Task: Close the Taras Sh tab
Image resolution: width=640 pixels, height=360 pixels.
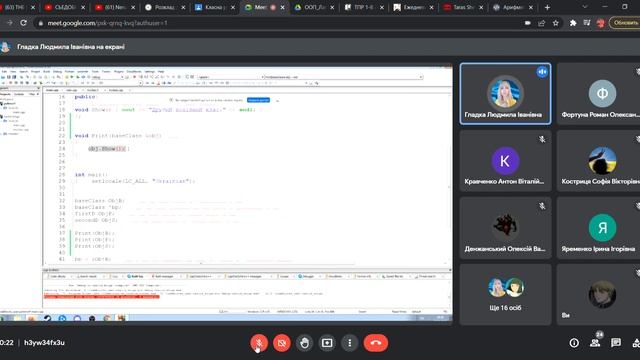Action: [x=481, y=7]
